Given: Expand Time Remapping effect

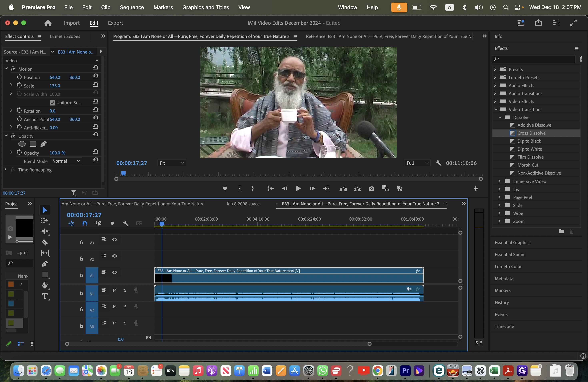Looking at the screenshot, I should coord(5,169).
